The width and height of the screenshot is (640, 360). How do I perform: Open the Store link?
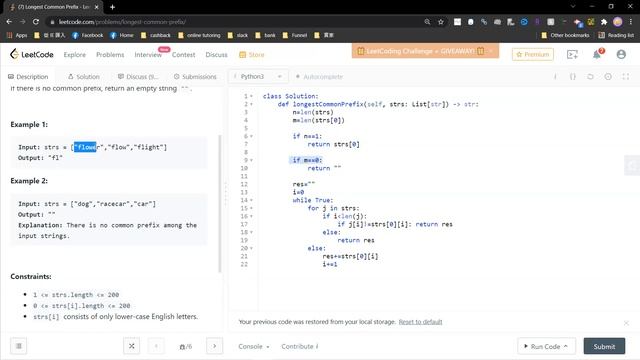252,55
